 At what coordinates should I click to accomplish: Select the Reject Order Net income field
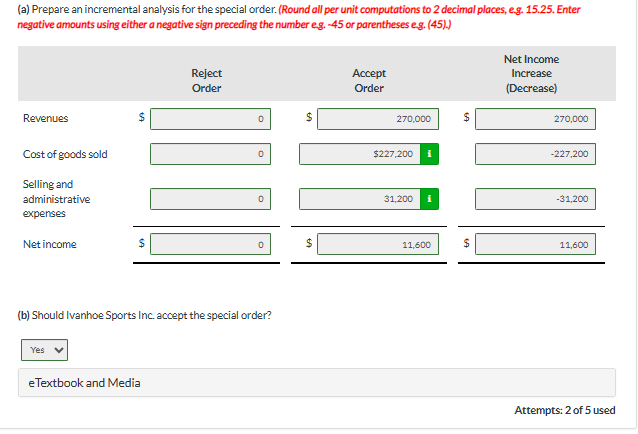210,244
